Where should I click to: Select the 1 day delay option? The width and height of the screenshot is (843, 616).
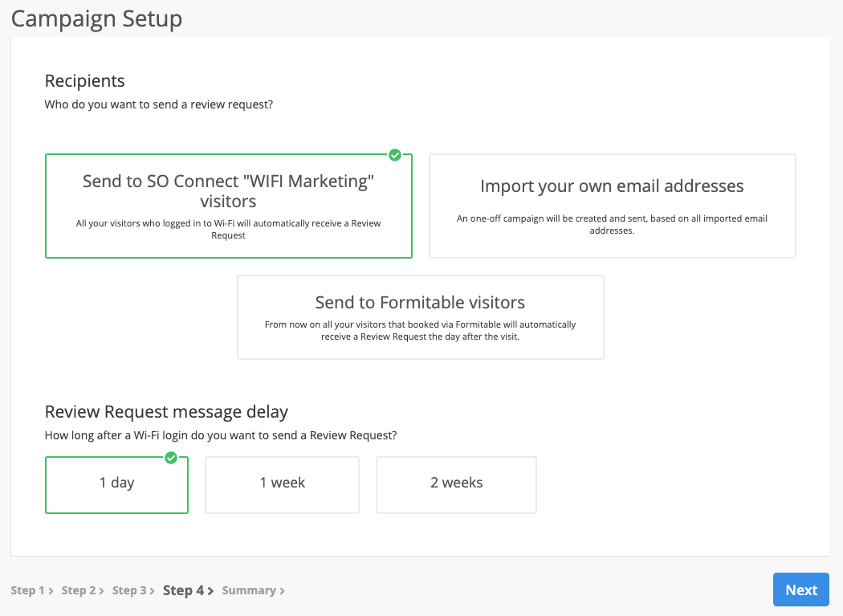(x=116, y=485)
